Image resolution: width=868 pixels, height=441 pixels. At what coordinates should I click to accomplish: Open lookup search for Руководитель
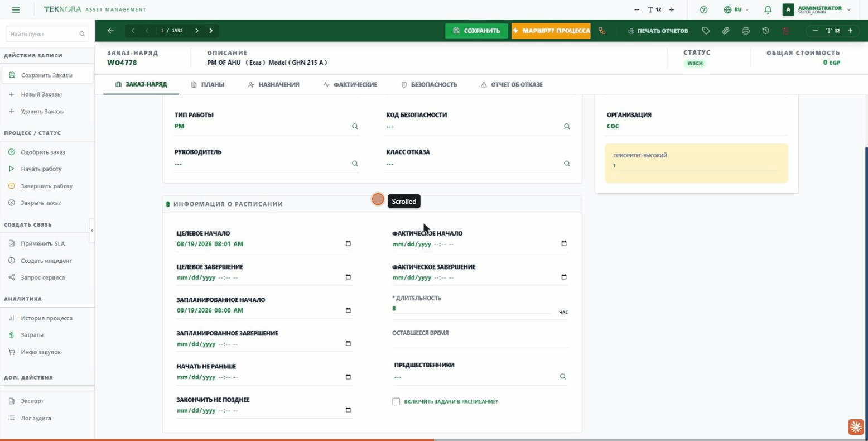pos(355,164)
